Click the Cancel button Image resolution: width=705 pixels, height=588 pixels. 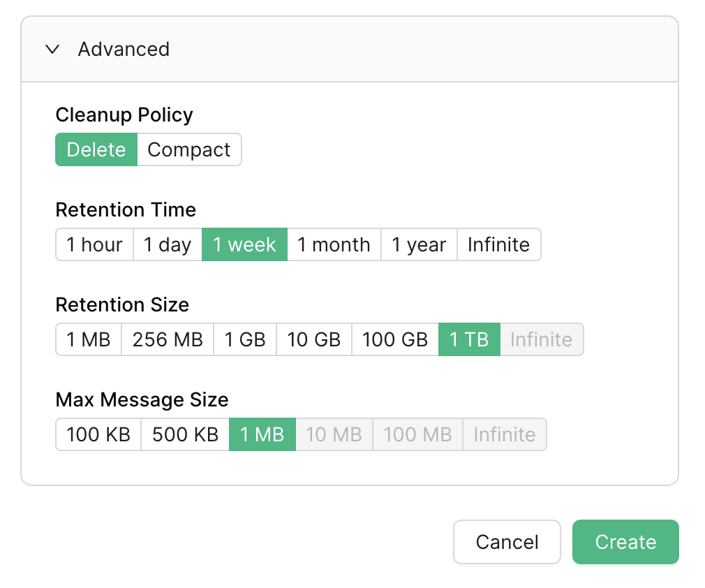(507, 542)
